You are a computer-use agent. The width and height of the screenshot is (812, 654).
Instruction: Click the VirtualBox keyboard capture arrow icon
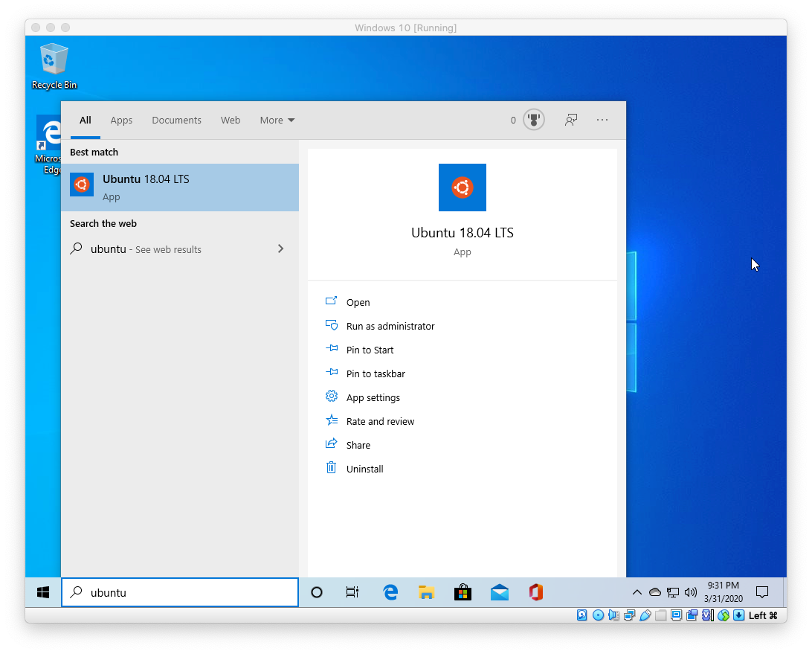pyautogui.click(x=739, y=615)
